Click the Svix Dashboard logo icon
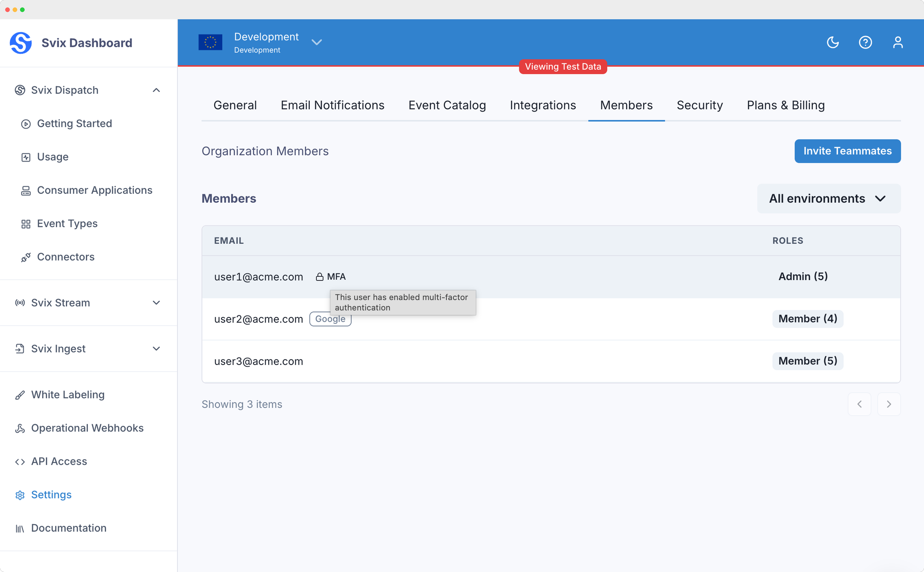Viewport: 924px width, 572px height. [x=21, y=42]
